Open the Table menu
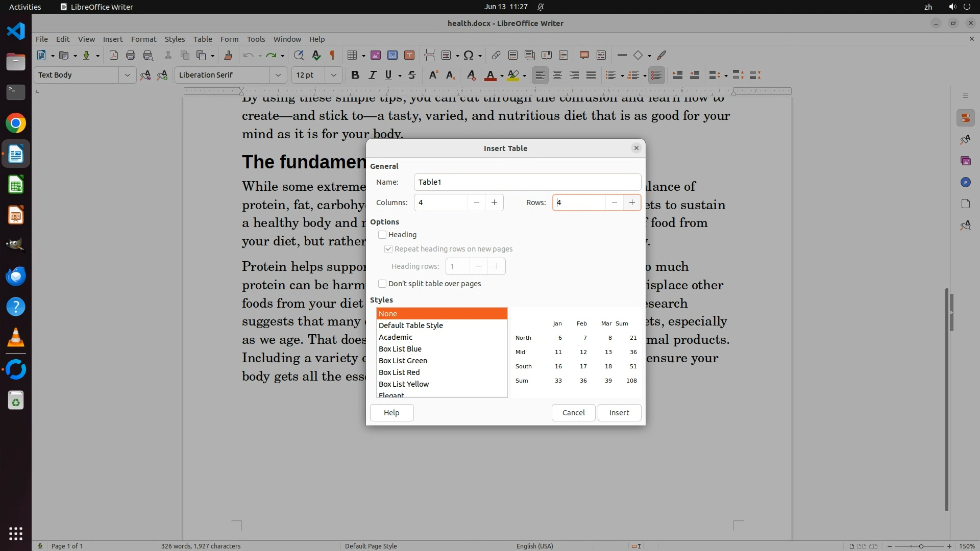The width and height of the screenshot is (980, 551). click(x=203, y=39)
